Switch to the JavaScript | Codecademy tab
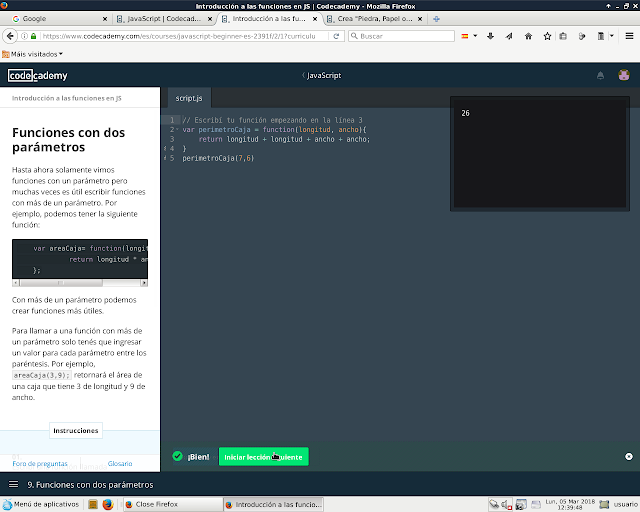Screen dimensions: 640x512 pos(163,19)
